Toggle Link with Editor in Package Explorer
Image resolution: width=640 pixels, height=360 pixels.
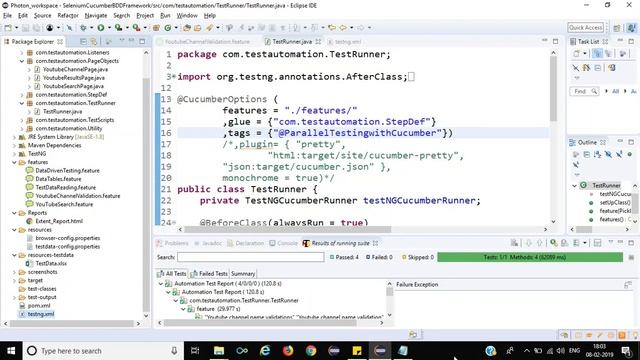[x=93, y=42]
